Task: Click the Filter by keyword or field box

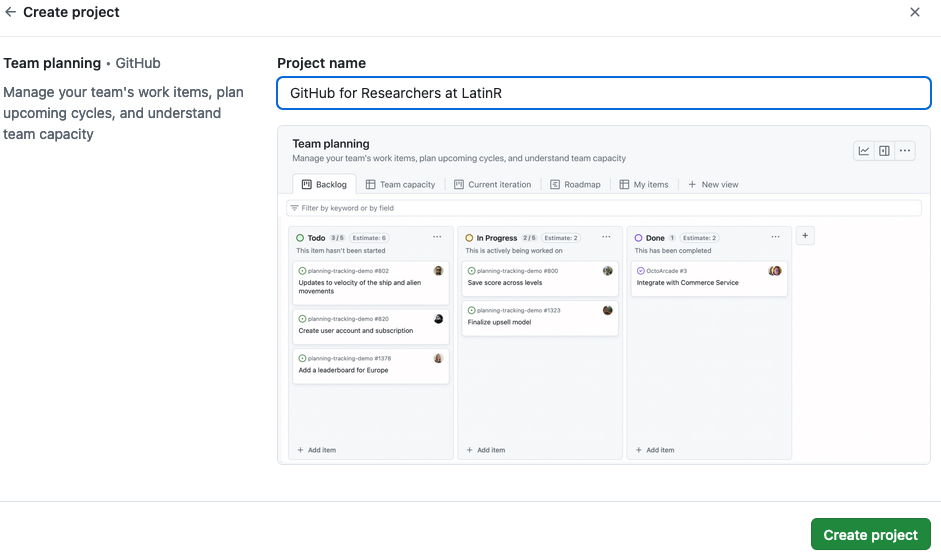Action: pos(604,208)
